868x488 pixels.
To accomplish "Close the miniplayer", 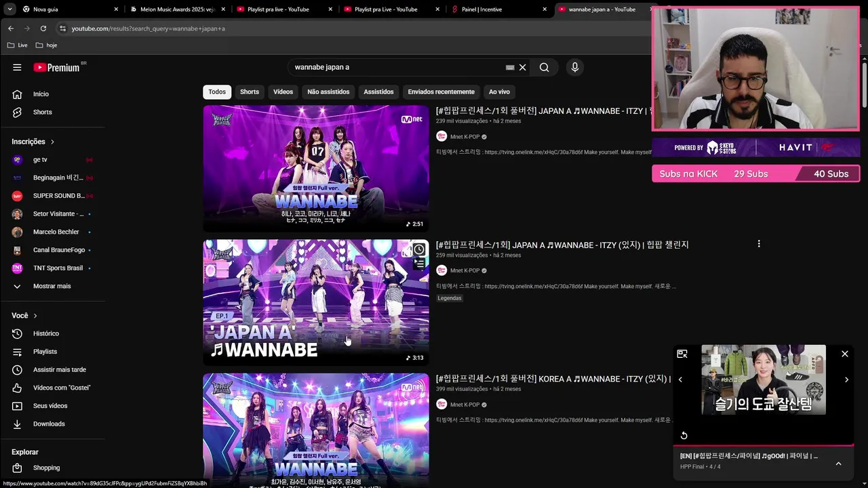I will (x=845, y=354).
